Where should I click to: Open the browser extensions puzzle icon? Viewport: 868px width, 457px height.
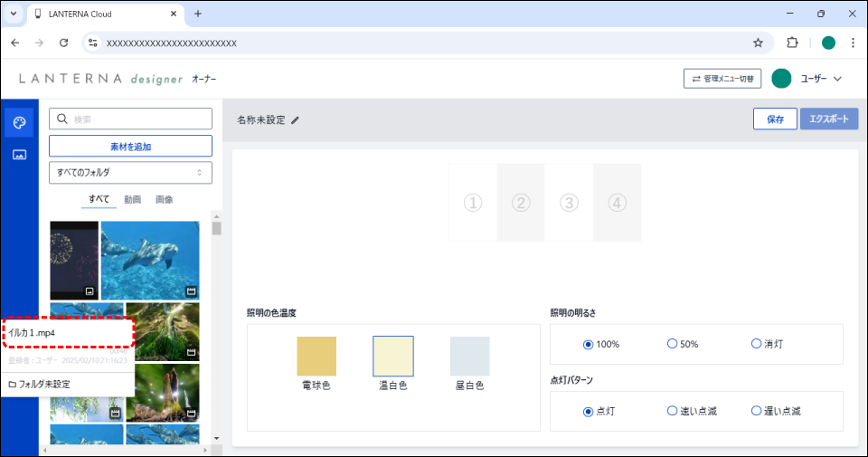793,43
